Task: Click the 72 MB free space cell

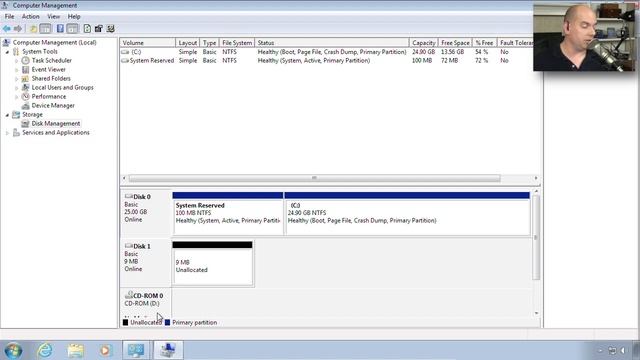Action: (449, 60)
